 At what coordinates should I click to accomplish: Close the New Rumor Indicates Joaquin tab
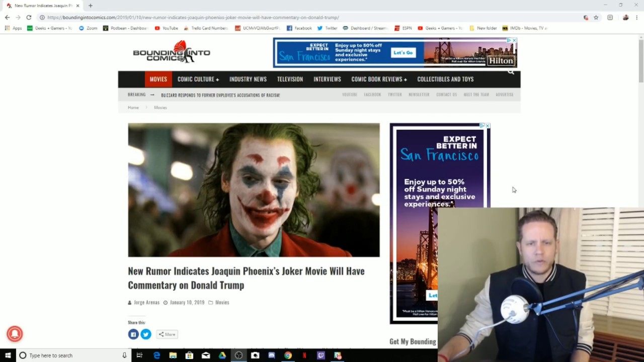coord(77,6)
